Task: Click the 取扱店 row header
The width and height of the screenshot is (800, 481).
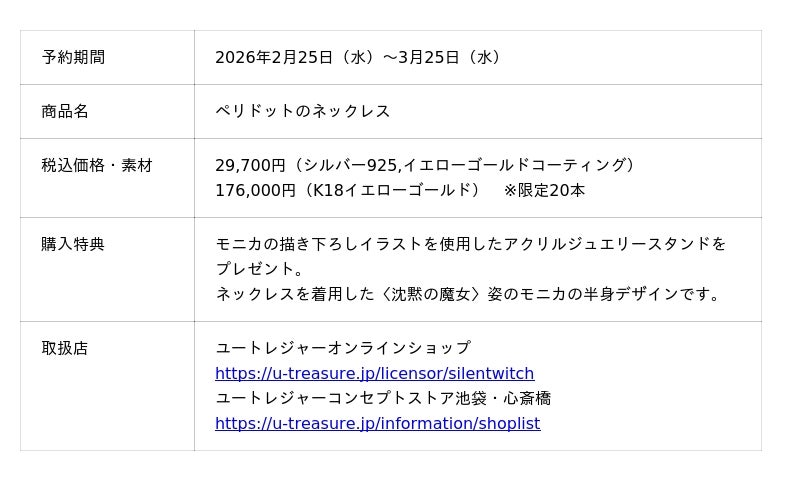Action: click(65, 348)
